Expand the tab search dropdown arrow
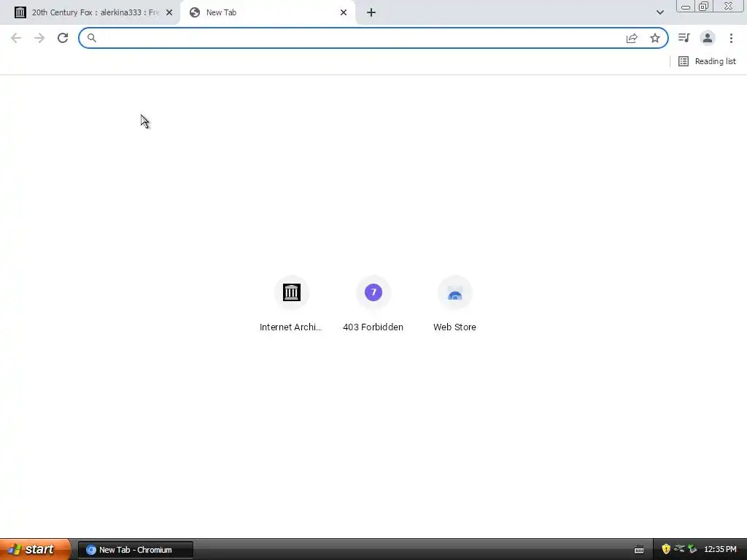This screenshot has height=560, width=747. [x=659, y=13]
